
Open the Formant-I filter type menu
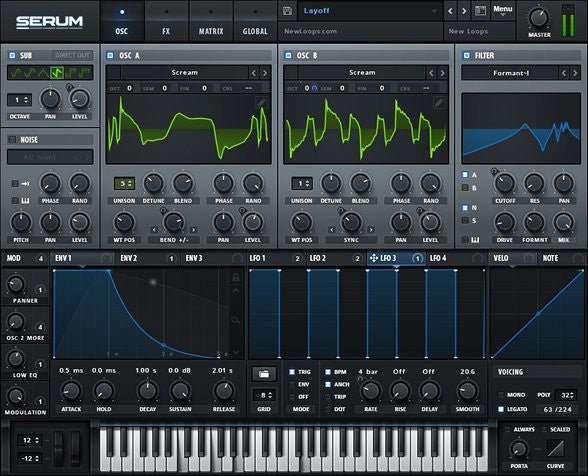tap(511, 73)
